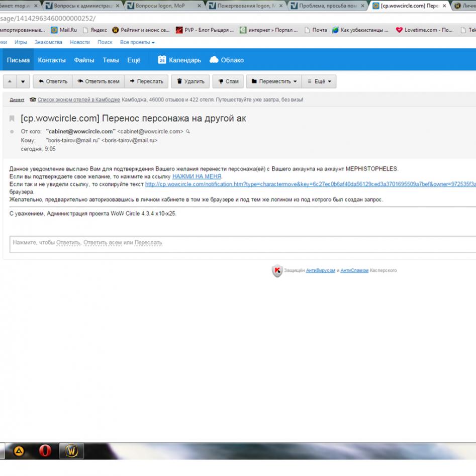This screenshot has width=476, height=476.
Task: Open the Cloud (Облако) storage icon
Action: pyautogui.click(x=214, y=60)
